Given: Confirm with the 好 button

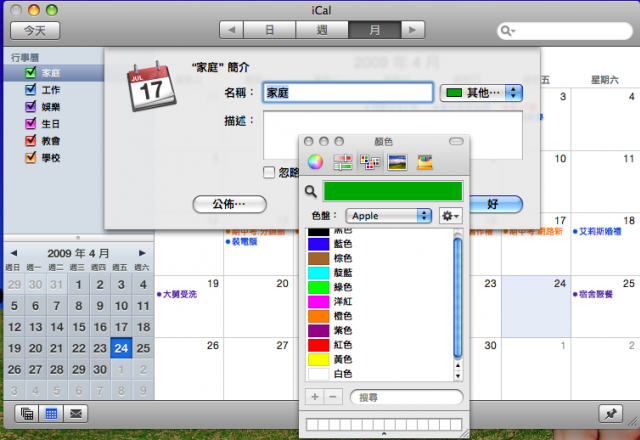Looking at the screenshot, I should pyautogui.click(x=493, y=204).
